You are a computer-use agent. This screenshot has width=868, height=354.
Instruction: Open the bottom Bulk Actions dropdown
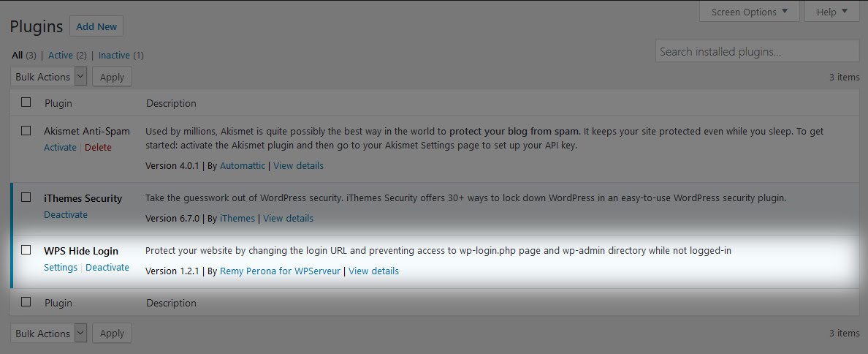pyautogui.click(x=49, y=334)
